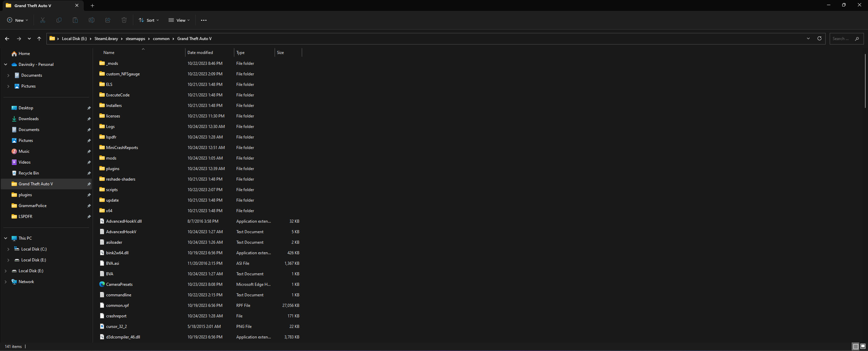Select the _mods folder icon
Image resolution: width=868 pixels, height=351 pixels.
pyautogui.click(x=102, y=63)
